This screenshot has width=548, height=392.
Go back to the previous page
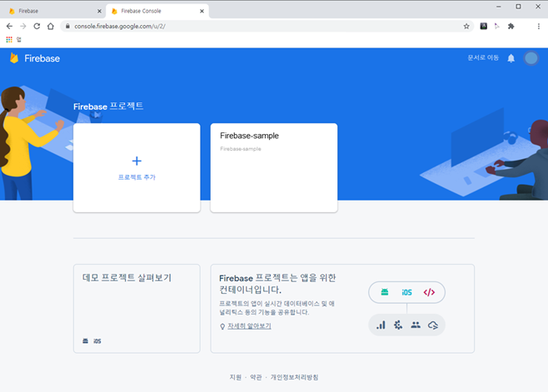(x=9, y=26)
